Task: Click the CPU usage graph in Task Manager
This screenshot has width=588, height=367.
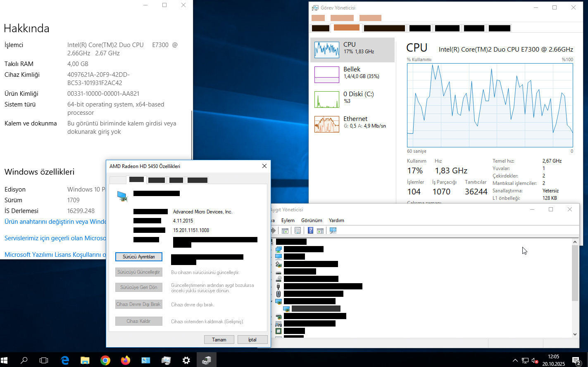Action: pyautogui.click(x=490, y=105)
